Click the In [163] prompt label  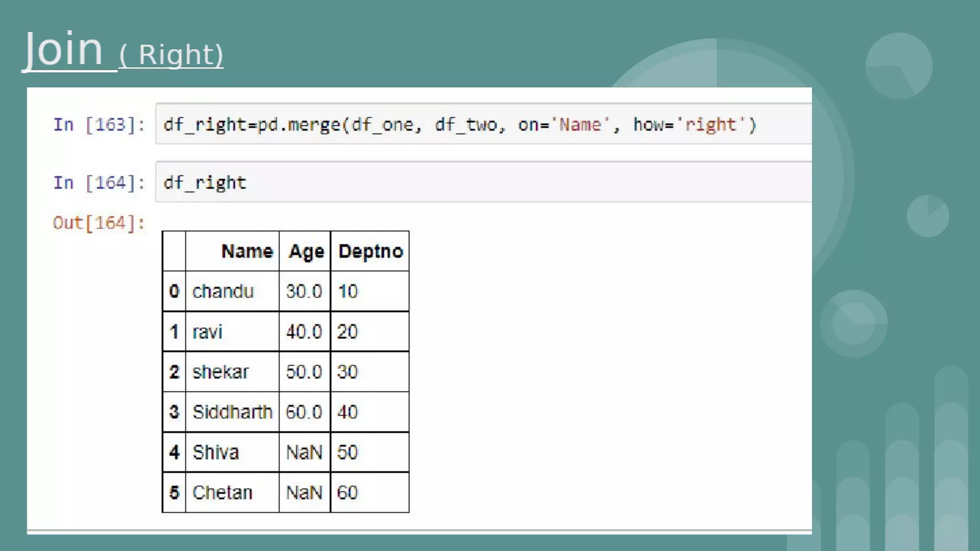99,125
